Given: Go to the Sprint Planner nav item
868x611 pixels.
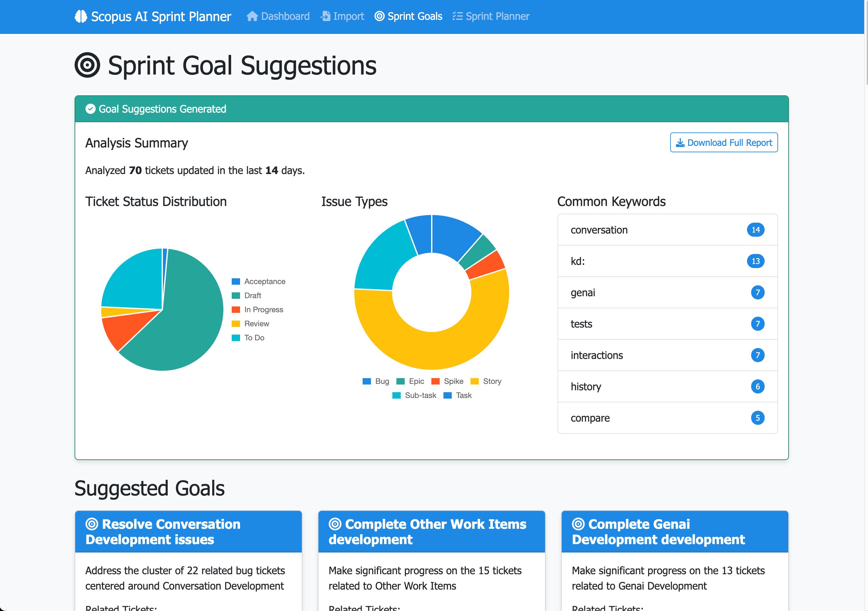Looking at the screenshot, I should pyautogui.click(x=491, y=16).
